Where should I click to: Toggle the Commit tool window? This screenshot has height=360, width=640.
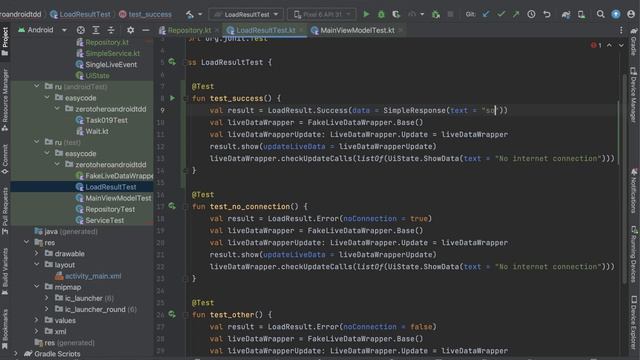[5, 159]
